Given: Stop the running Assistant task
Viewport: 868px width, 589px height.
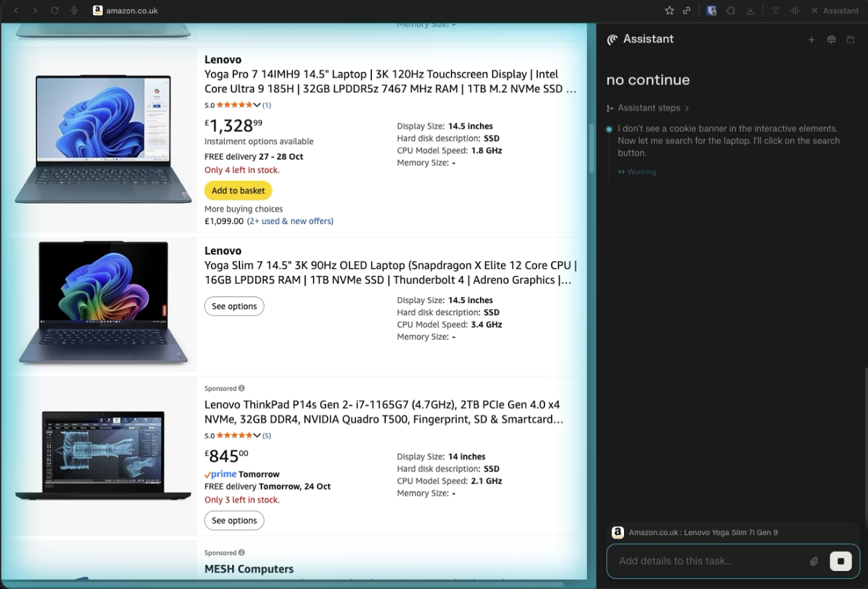Looking at the screenshot, I should 840,561.
